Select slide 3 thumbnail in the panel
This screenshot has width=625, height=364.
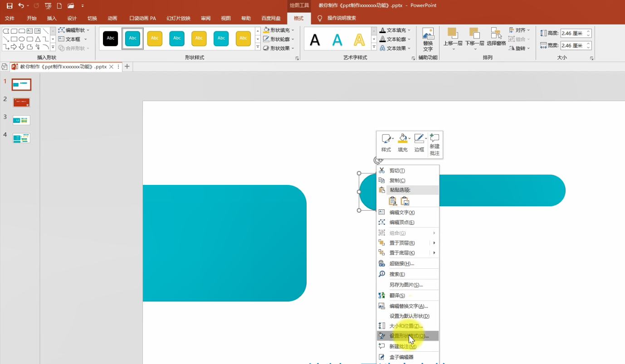pyautogui.click(x=21, y=121)
